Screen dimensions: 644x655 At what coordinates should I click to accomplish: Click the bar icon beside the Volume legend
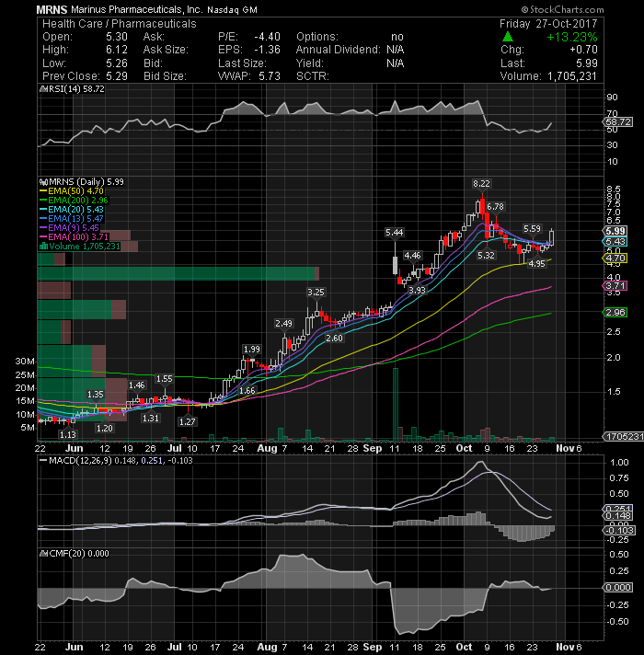tap(43, 246)
